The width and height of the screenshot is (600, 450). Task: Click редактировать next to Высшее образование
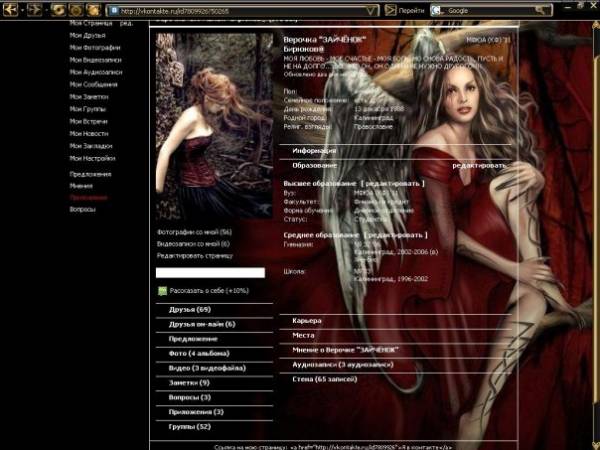393,184
